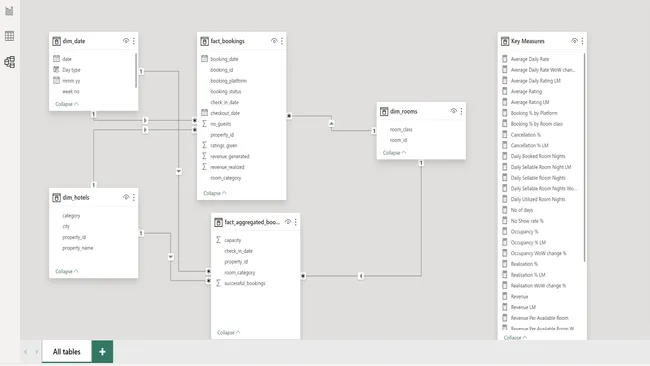Click measure icon beside Occupancy %
650x366 pixels.
(504, 231)
